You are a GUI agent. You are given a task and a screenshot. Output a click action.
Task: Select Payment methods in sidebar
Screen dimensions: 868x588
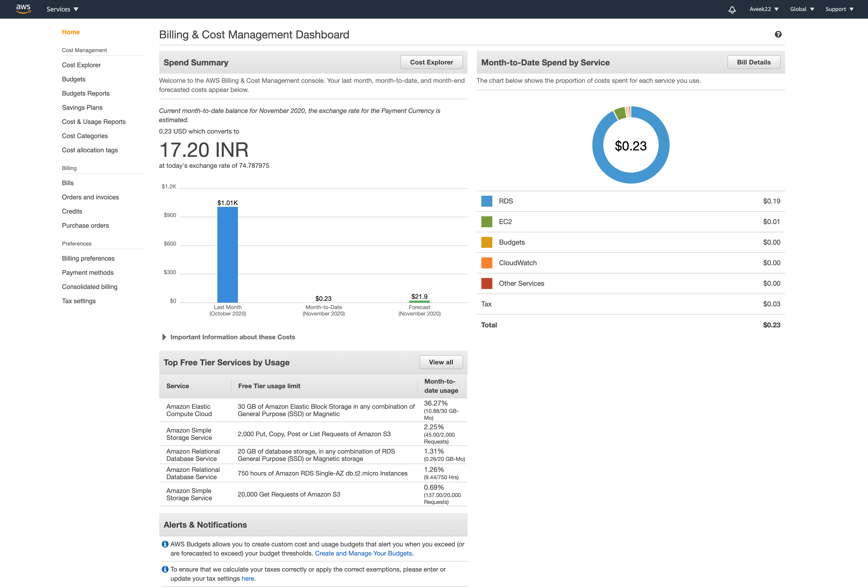click(87, 273)
